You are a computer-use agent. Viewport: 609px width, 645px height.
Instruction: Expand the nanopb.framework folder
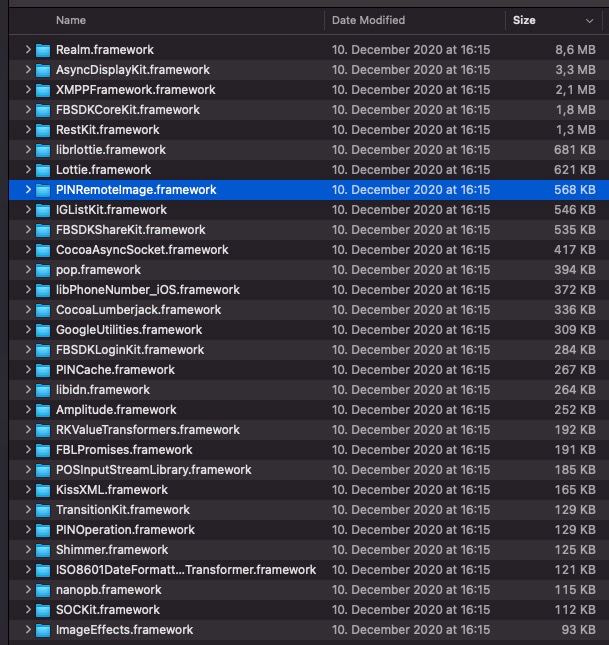pos(28,589)
